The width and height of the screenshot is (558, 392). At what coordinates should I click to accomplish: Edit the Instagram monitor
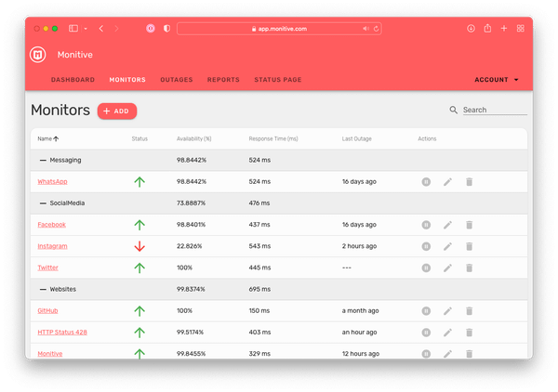point(447,246)
